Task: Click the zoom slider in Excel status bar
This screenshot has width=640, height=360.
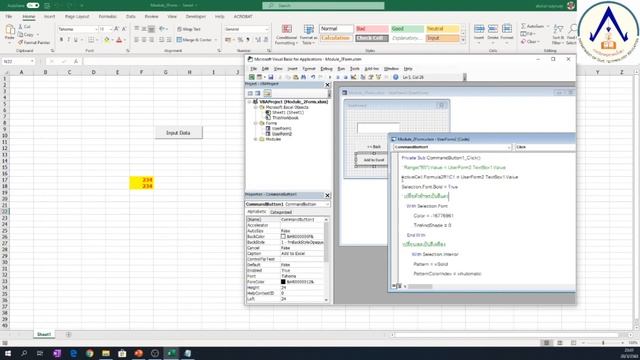Action: click(x=603, y=343)
